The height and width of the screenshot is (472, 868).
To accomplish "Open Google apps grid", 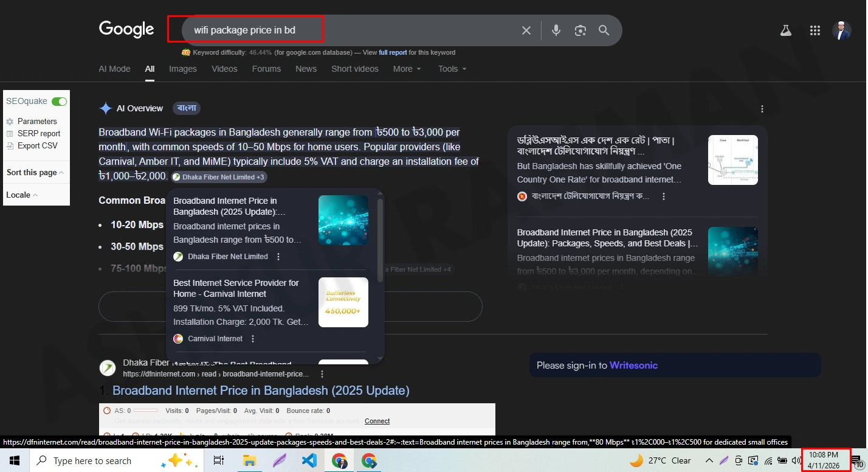I will tap(815, 30).
